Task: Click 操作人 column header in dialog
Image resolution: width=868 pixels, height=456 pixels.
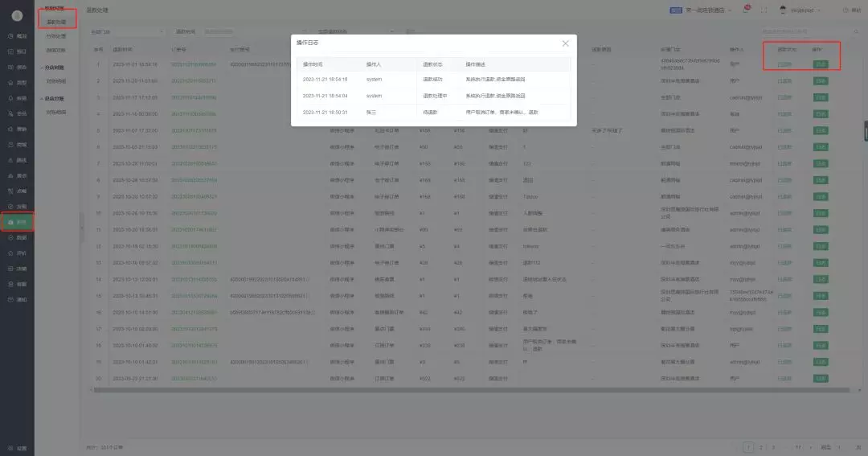Action: pos(373,64)
